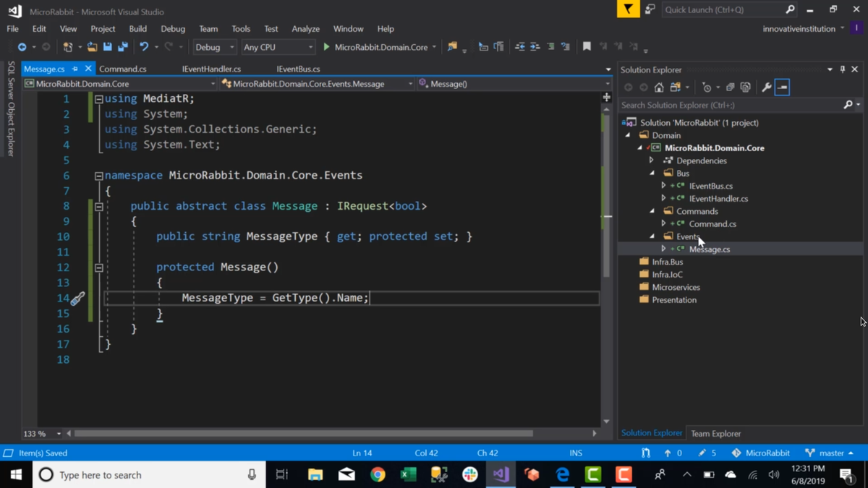The width and height of the screenshot is (868, 488).
Task: Open the Build menu
Action: click(137, 29)
